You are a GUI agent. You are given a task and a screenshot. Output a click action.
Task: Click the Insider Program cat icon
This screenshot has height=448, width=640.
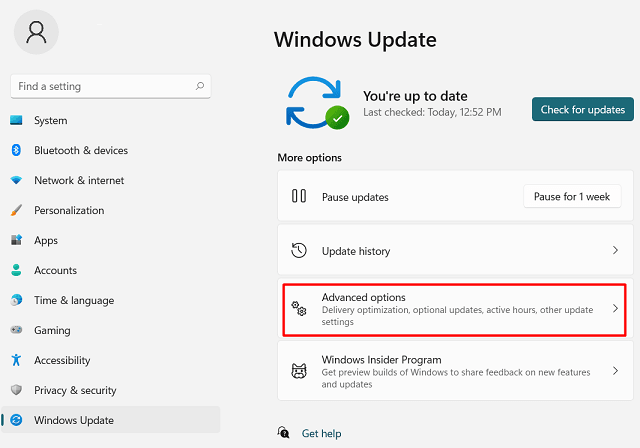tap(299, 371)
